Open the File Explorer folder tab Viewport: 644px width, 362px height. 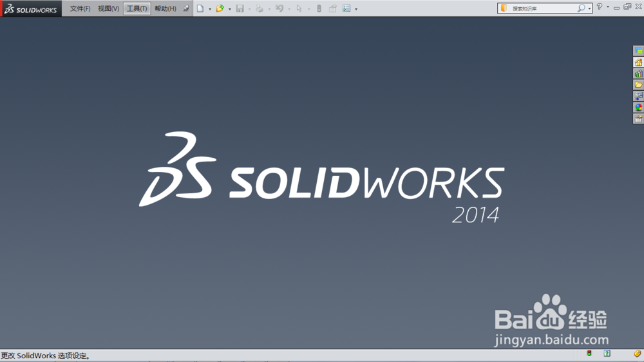coord(638,84)
